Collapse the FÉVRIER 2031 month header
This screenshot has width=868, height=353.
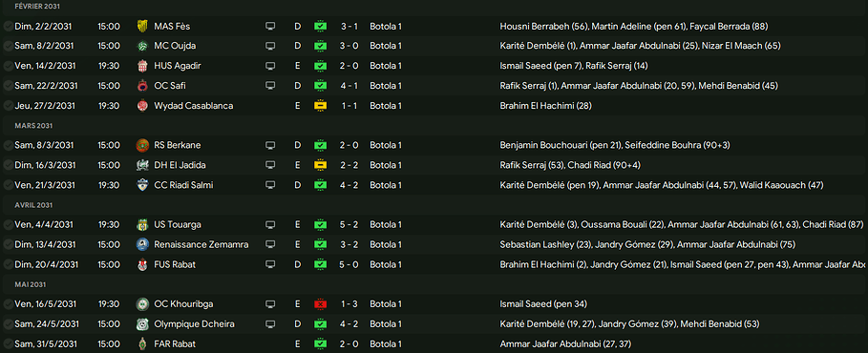(x=37, y=6)
